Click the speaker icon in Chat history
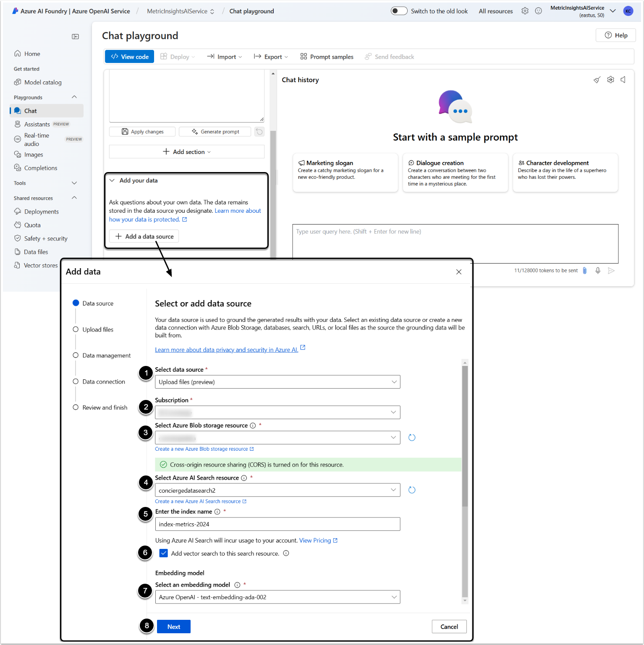The height and width of the screenshot is (645, 644). coord(623,80)
